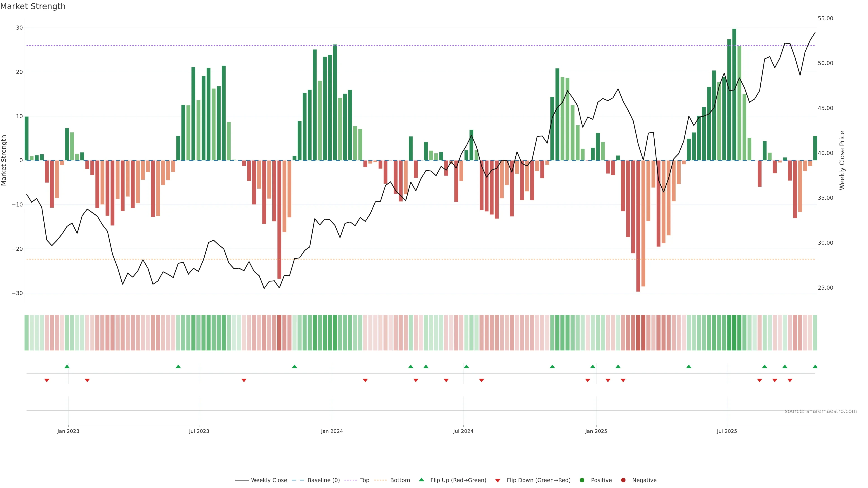Click the Jul 2023 x-axis label
This screenshot has height=488, width=868.
click(x=199, y=431)
